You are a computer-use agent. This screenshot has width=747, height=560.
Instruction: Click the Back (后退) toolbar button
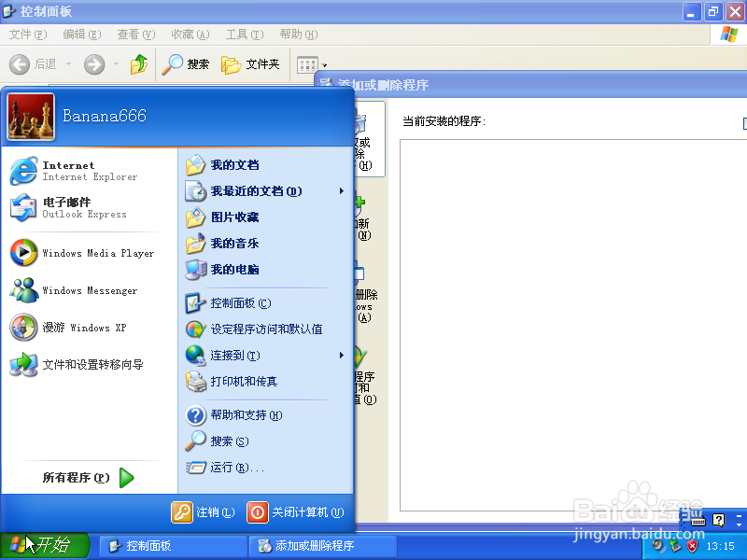coord(34,63)
